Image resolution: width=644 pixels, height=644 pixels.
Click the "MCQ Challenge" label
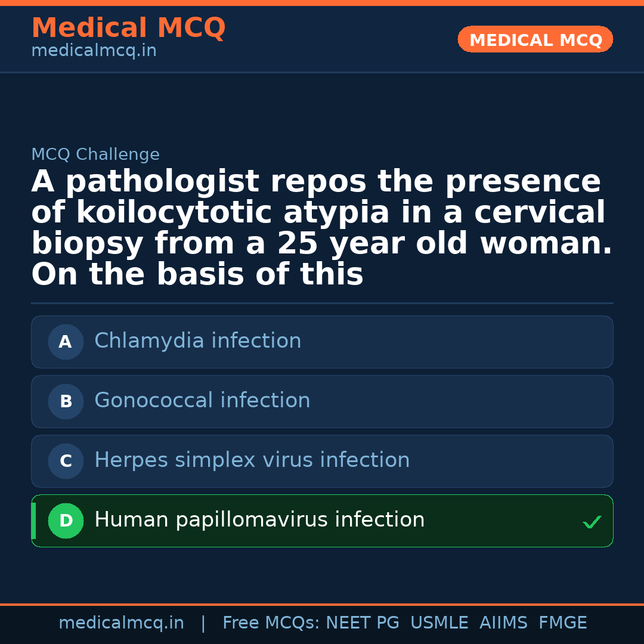pos(95,155)
